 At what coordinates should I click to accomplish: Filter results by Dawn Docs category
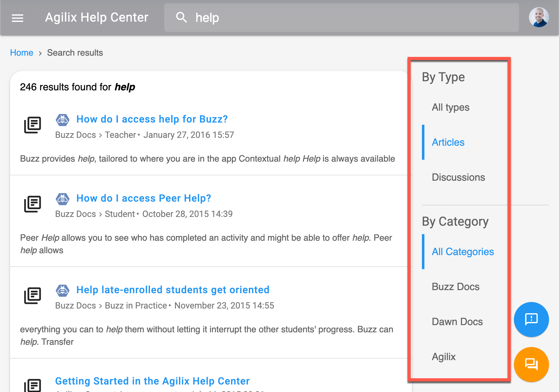pos(457,322)
